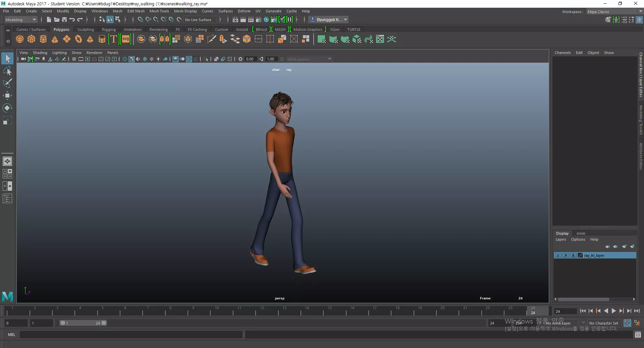Toggle visibility V box of ray_hi_layer
The height and width of the screenshot is (348, 644).
(558, 255)
